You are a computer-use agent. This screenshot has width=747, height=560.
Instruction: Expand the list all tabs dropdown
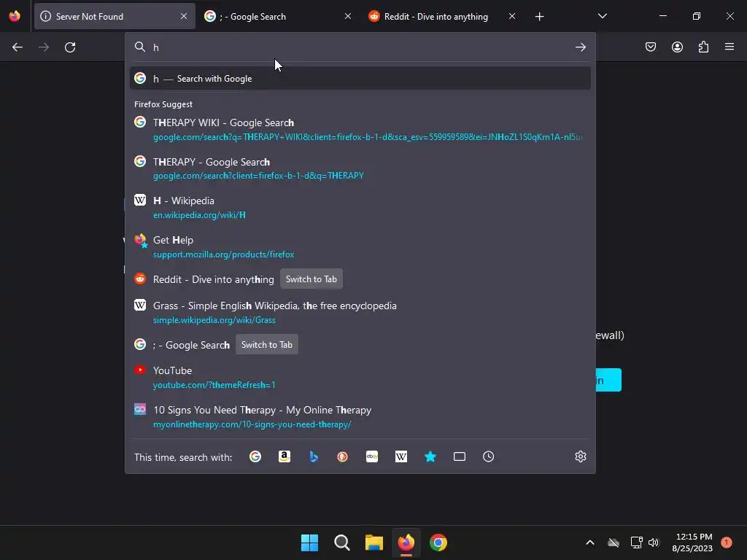(602, 16)
